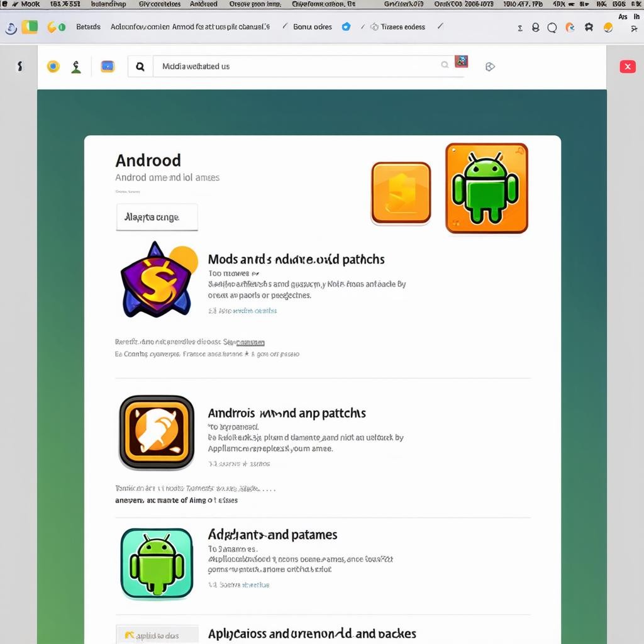Switch to the "Bonur odres" tab
This screenshot has height=644, width=644.
(x=313, y=27)
